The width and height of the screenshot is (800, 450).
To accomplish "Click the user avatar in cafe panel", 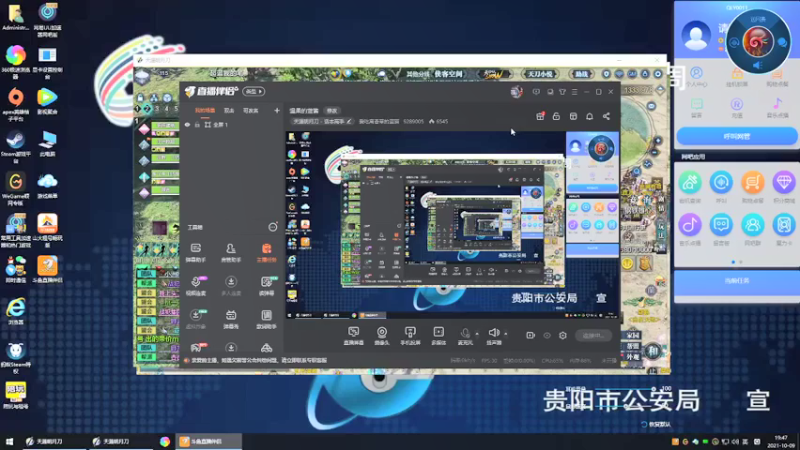I will pyautogui.click(x=696, y=36).
